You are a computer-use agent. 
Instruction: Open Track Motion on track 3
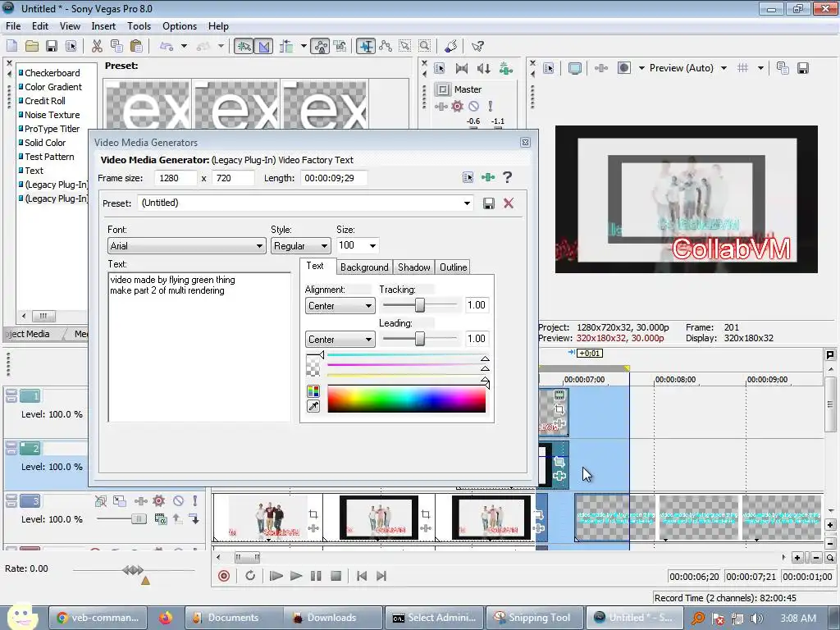coord(120,501)
